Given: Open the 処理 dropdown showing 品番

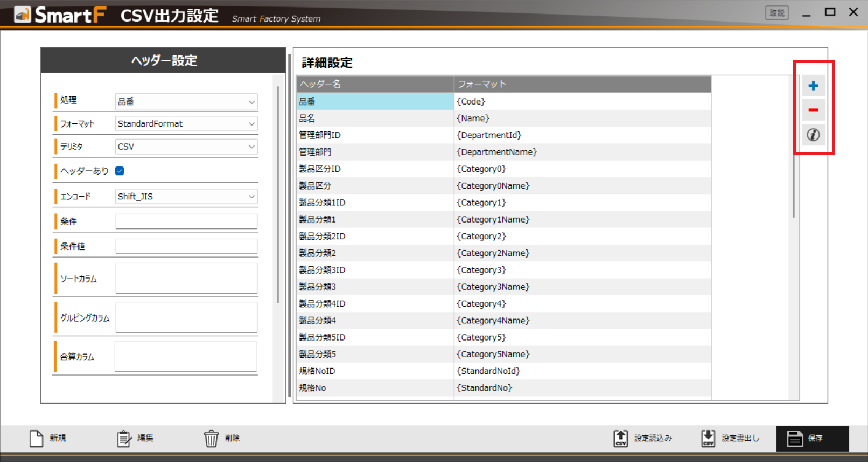Looking at the screenshot, I should [x=186, y=102].
